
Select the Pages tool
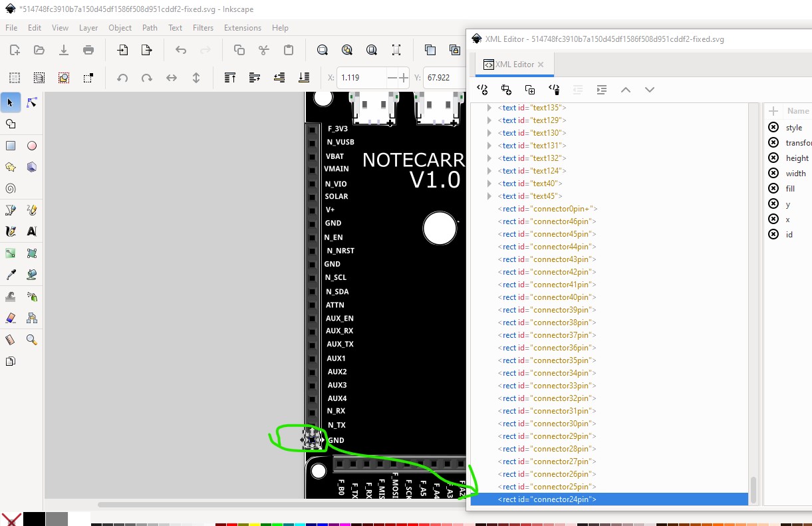click(x=10, y=361)
